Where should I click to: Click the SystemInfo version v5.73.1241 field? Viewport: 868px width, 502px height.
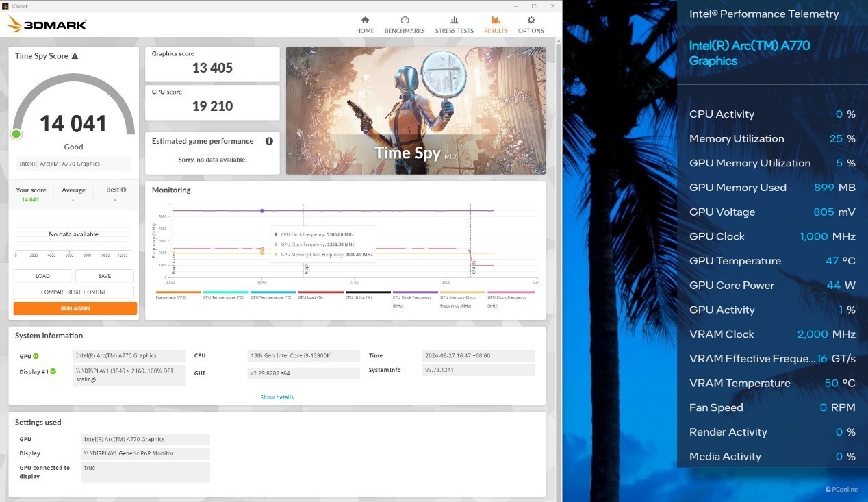(x=478, y=371)
